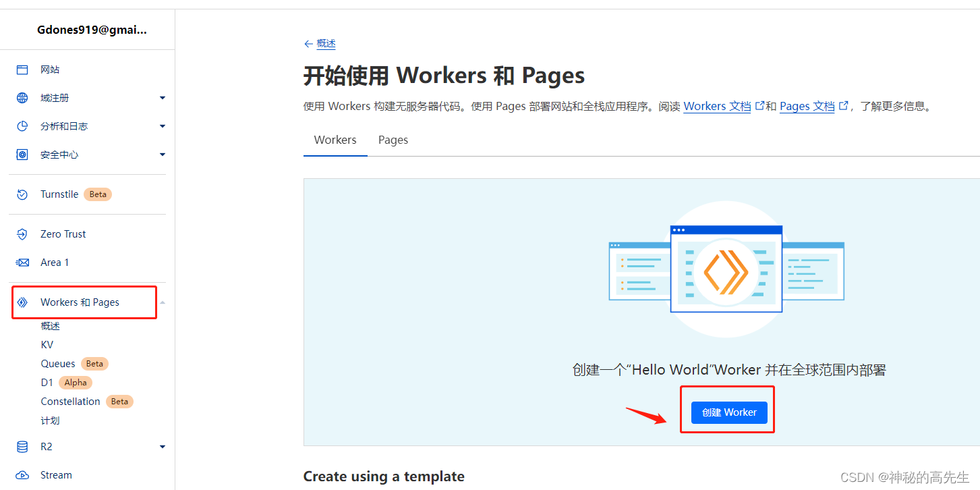Open the 计划 submenu item
980x490 pixels.
(51, 420)
